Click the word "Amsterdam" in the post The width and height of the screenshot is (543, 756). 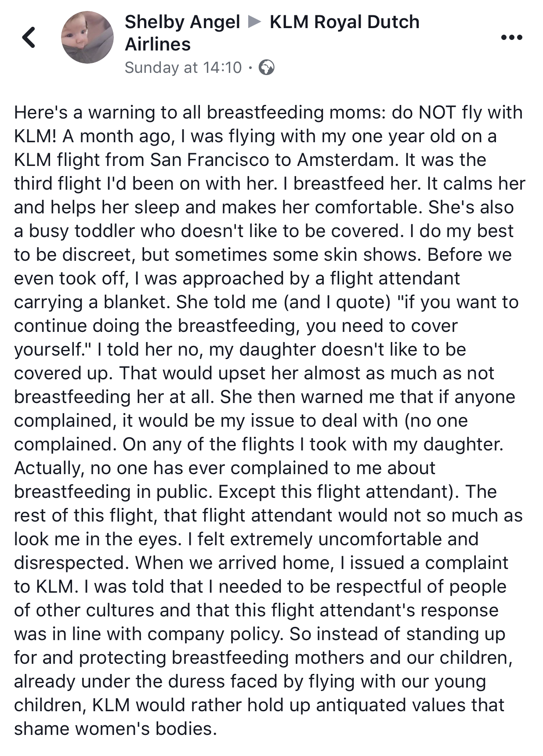coord(345,160)
